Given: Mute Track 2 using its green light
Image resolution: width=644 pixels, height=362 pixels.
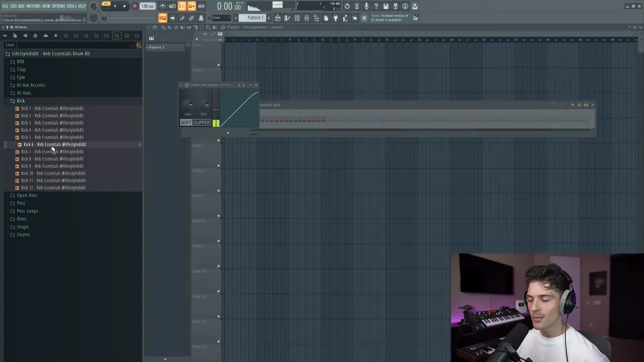Looking at the screenshot, I should point(218,65).
